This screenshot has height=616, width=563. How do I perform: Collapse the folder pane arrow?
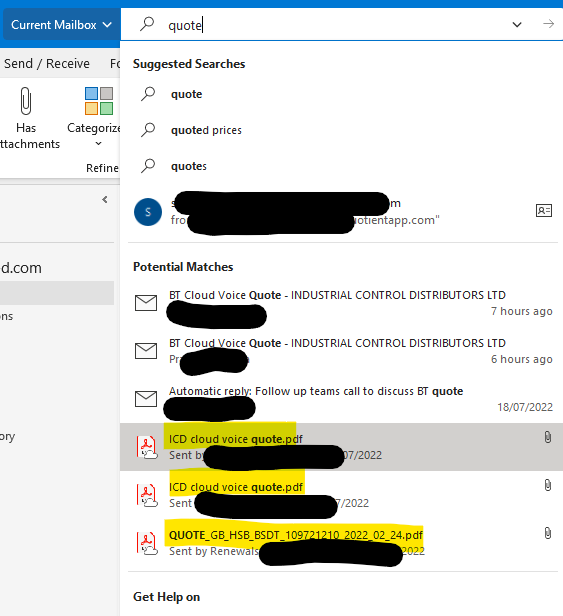click(105, 200)
